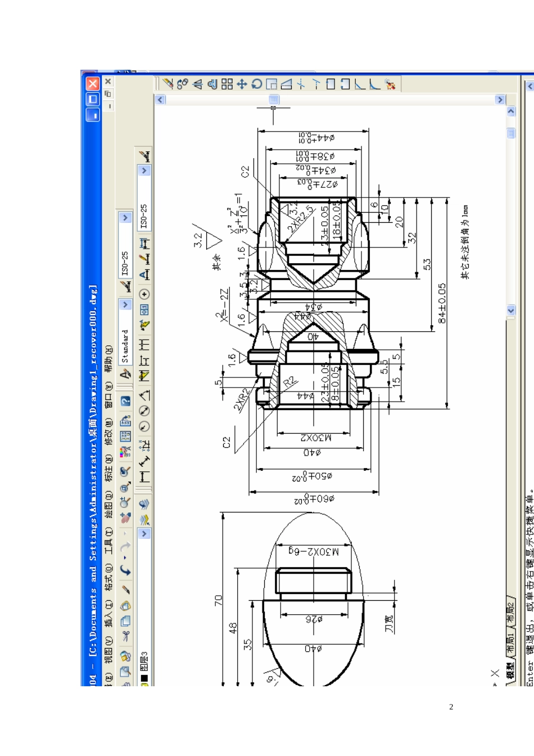
Task: Activate Zoom Window
Action: pyautogui.click(x=125, y=486)
